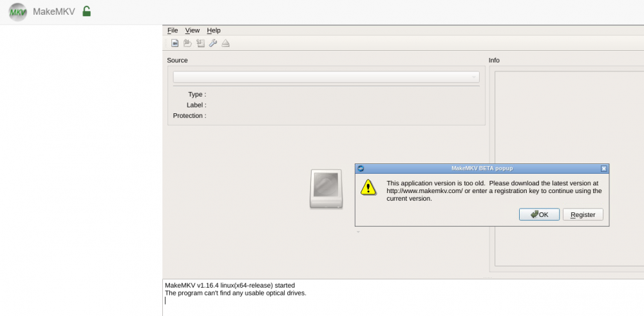Screen dimensions: 644x316
Task: Click the 'can't find any usable optical drives' line
Action: 236,293
